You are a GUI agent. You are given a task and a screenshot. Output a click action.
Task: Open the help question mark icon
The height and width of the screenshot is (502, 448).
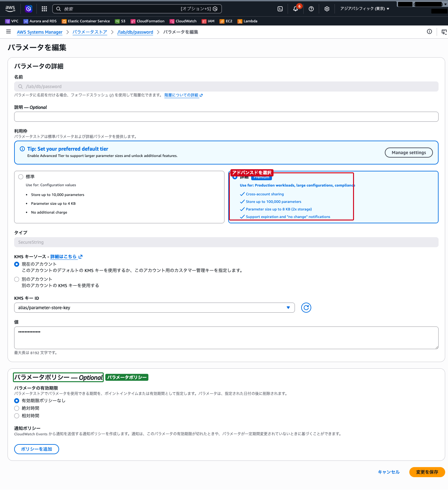(311, 9)
